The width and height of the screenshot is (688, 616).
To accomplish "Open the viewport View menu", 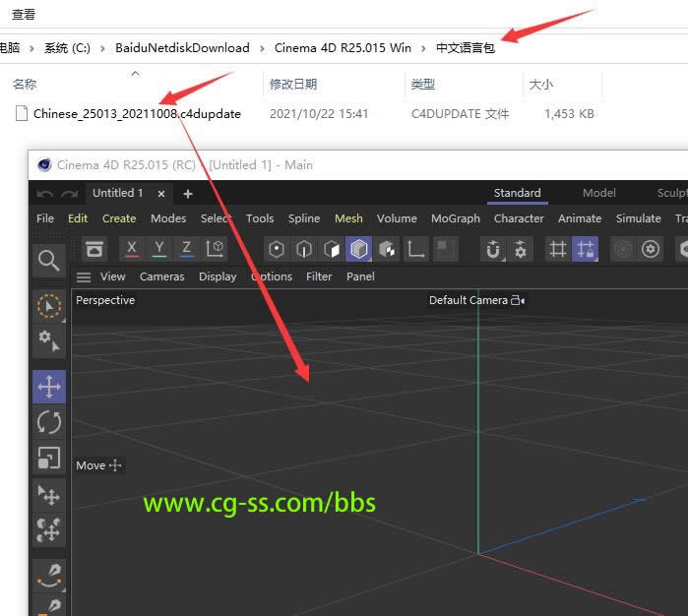I will 113,277.
